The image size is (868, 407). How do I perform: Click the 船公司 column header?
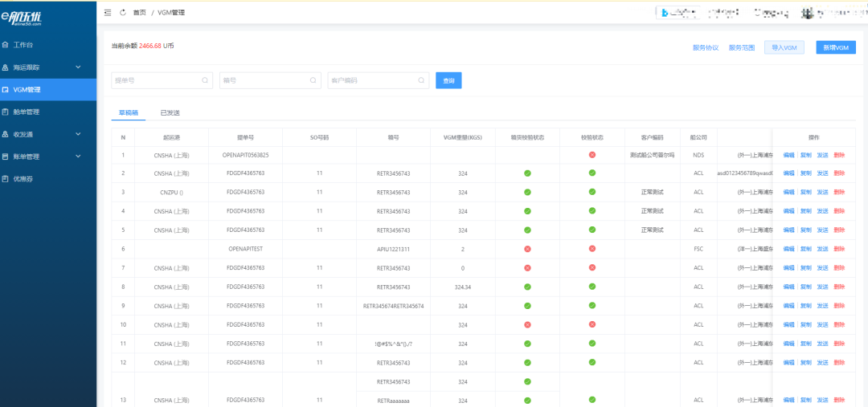click(x=698, y=137)
